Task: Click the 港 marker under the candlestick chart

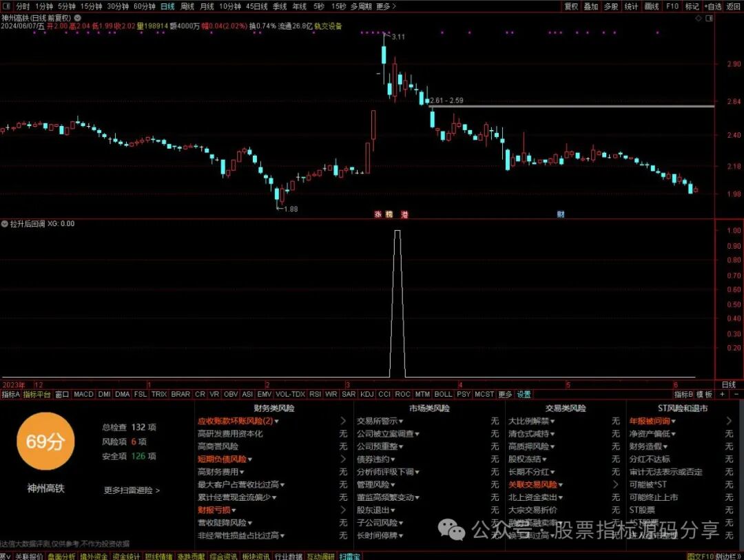Action: click(x=404, y=214)
